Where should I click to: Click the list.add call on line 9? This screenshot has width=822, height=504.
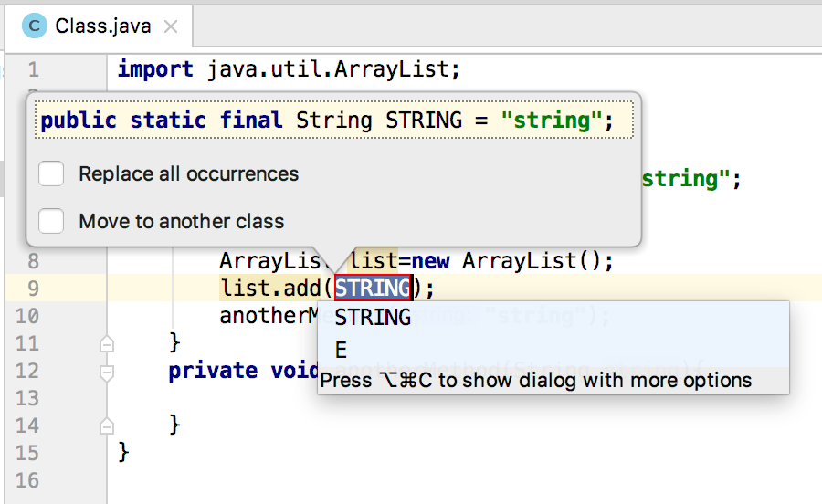click(x=270, y=289)
